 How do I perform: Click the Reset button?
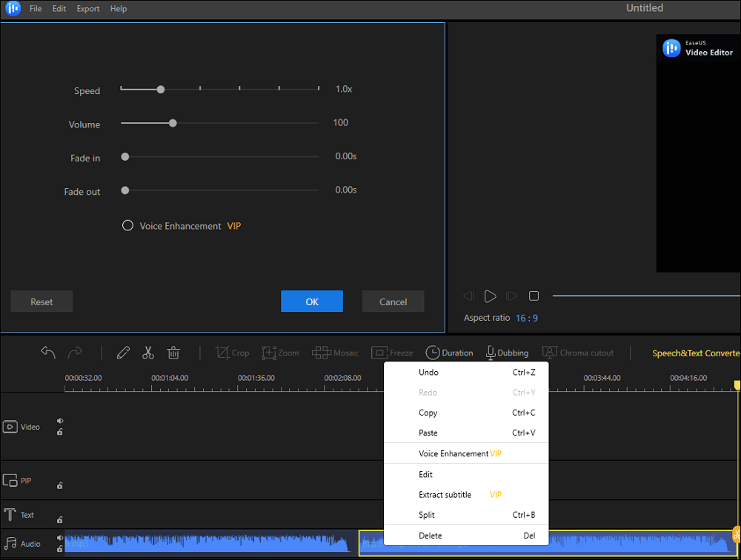click(41, 301)
